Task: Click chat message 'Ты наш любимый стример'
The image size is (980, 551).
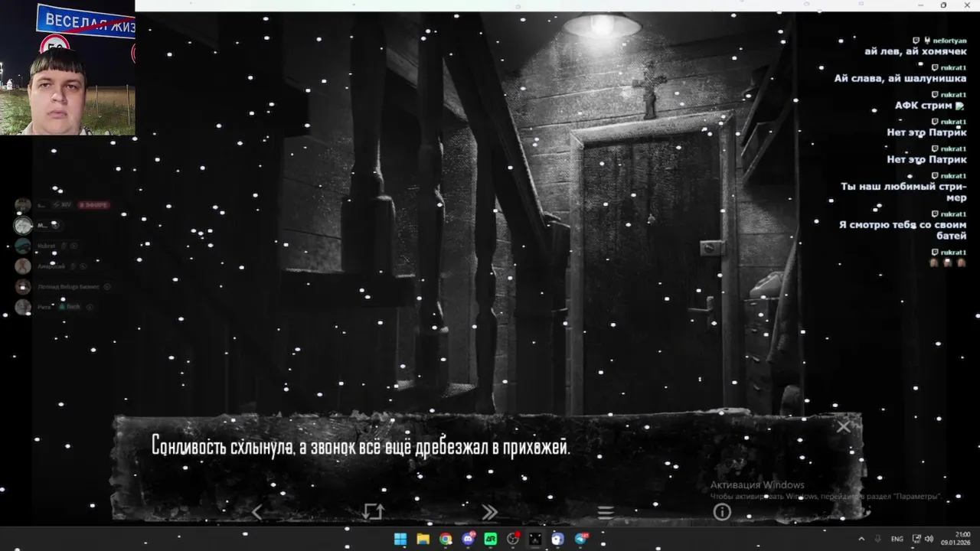Action: pyautogui.click(x=903, y=192)
